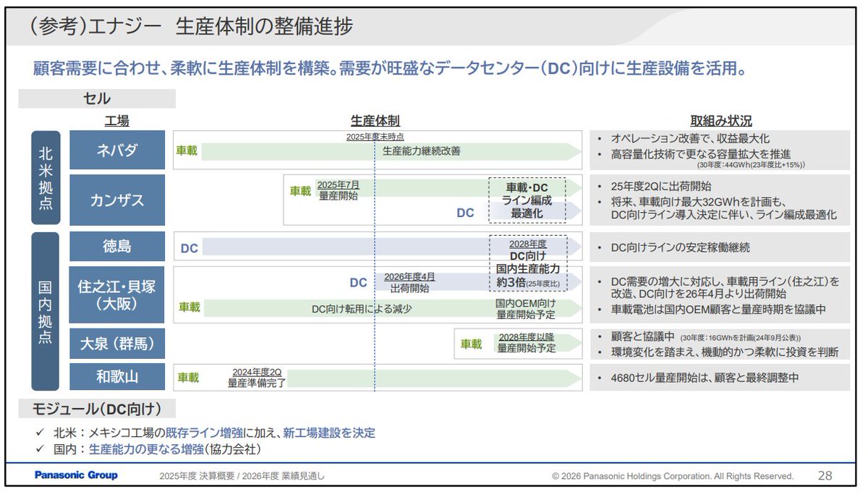The image size is (868, 492).
Task: Click the '和歌山' factory box
Action: (x=117, y=378)
